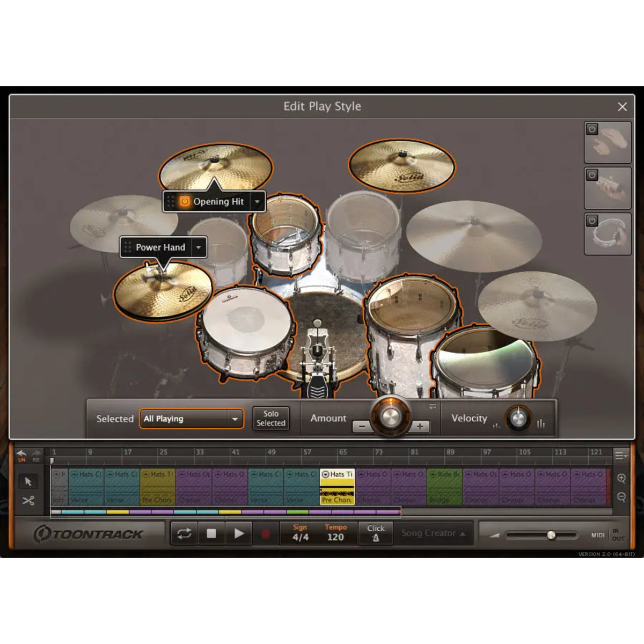Viewport: 644px width, 644px height.
Task: Select the highlighted yellow Pre Chorus block
Action: 337,487
